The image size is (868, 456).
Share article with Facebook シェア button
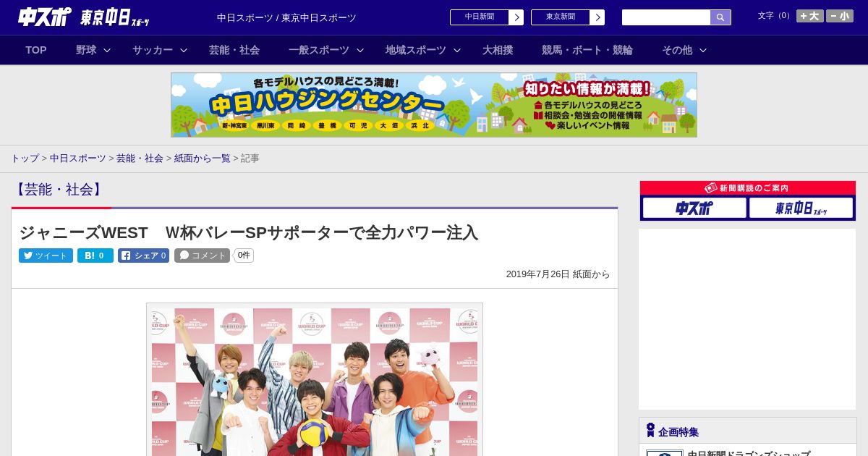(143, 256)
